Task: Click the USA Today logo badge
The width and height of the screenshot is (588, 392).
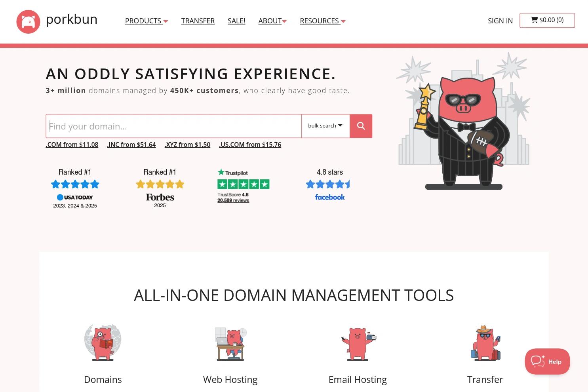Action: 75,197
